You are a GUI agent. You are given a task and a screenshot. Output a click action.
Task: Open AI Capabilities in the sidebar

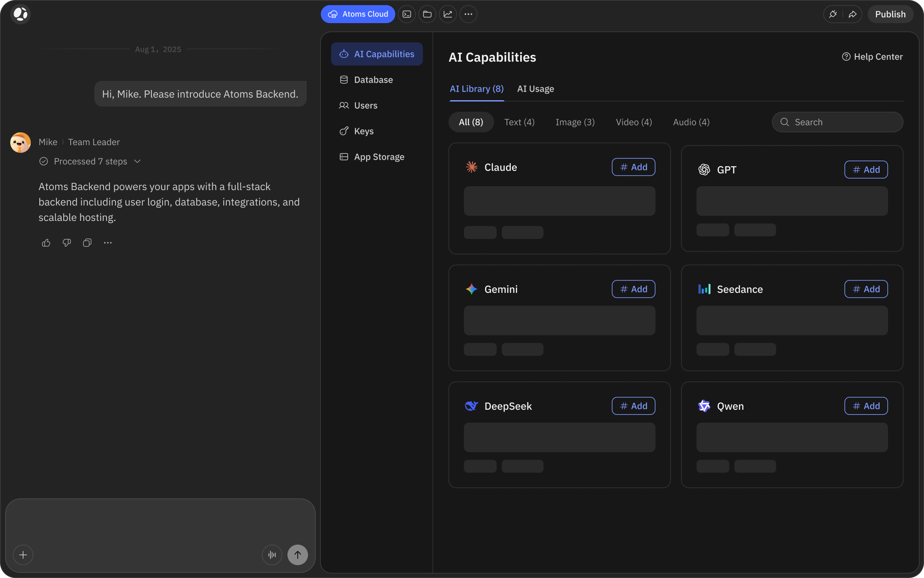[377, 54]
